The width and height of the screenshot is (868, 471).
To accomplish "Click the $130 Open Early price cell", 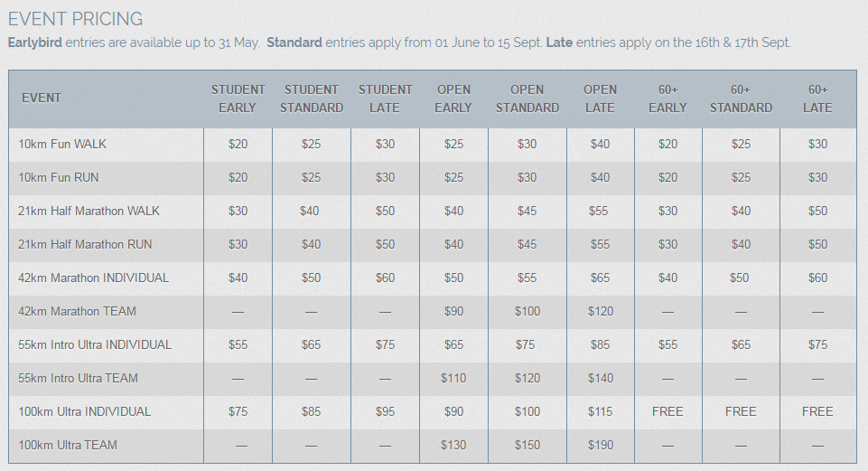I will 453,445.
